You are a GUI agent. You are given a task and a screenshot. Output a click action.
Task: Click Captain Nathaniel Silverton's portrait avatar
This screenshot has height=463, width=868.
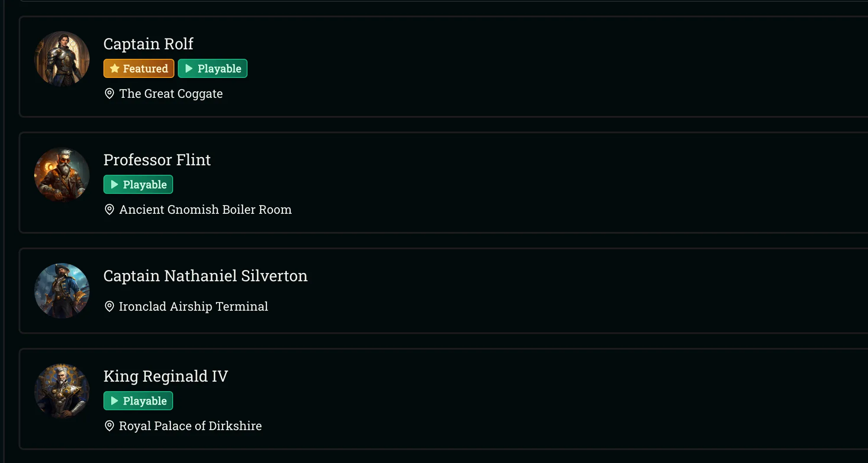tap(62, 291)
